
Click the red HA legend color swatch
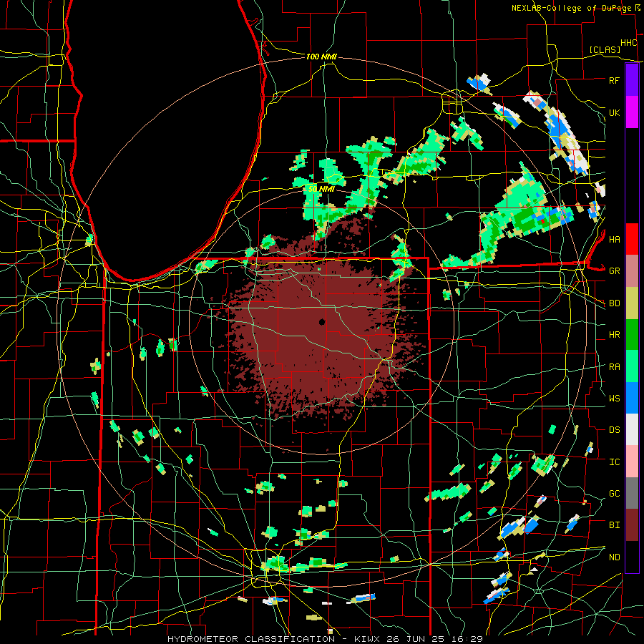pos(632,239)
